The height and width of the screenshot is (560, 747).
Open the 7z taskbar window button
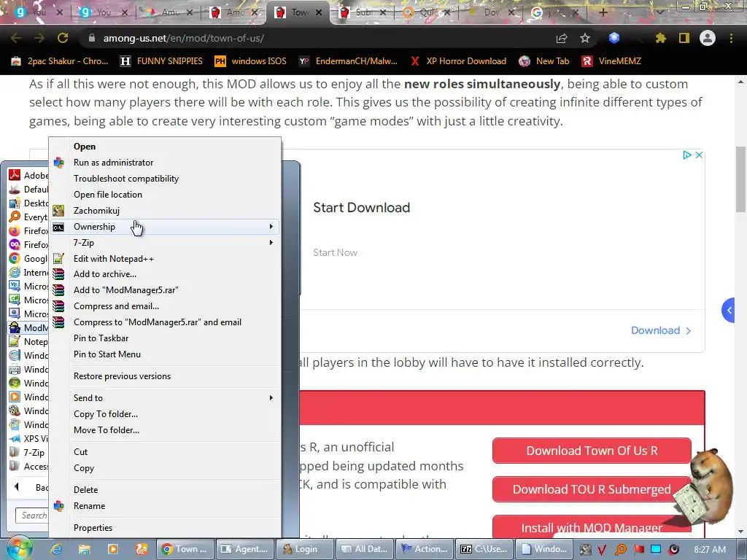(484, 549)
